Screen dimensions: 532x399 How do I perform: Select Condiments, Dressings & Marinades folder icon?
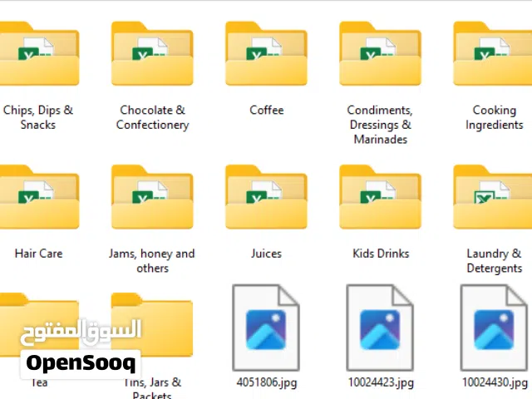coord(380,55)
